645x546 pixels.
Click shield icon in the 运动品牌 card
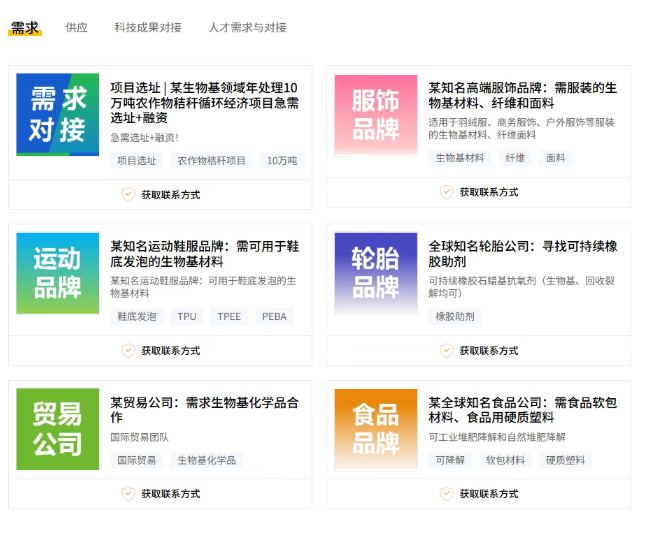click(x=128, y=351)
